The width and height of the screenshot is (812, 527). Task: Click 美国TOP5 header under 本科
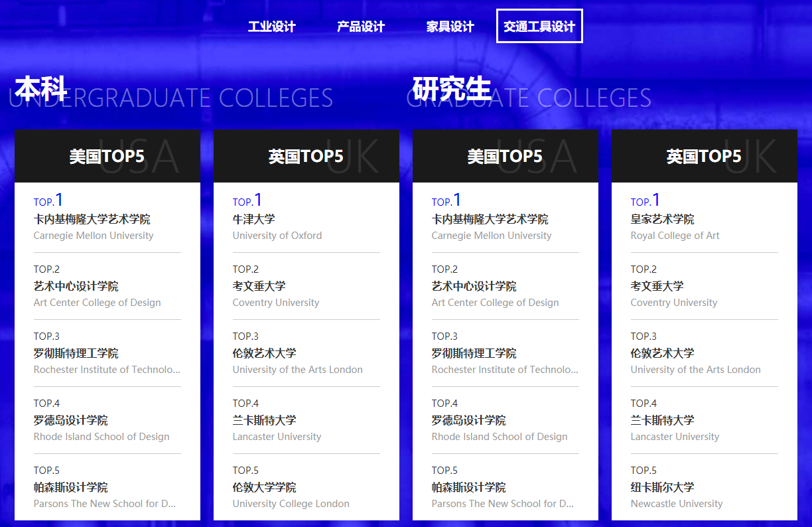(x=107, y=157)
